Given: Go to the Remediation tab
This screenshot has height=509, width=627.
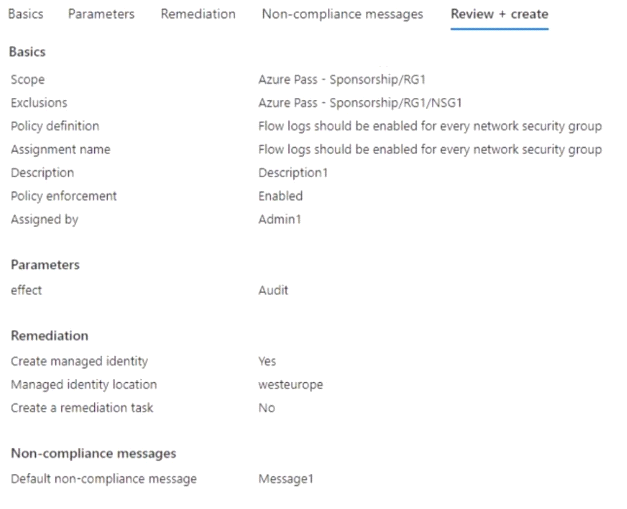Looking at the screenshot, I should point(198,14).
